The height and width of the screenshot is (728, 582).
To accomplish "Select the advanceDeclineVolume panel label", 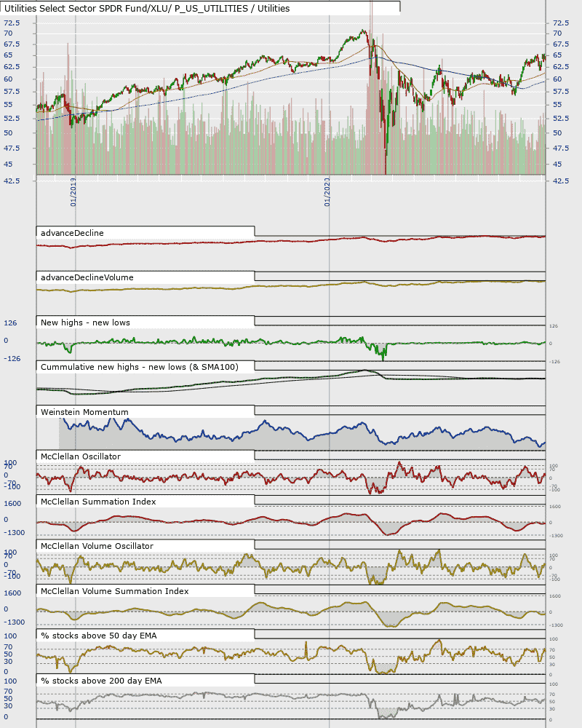I will tap(87, 277).
